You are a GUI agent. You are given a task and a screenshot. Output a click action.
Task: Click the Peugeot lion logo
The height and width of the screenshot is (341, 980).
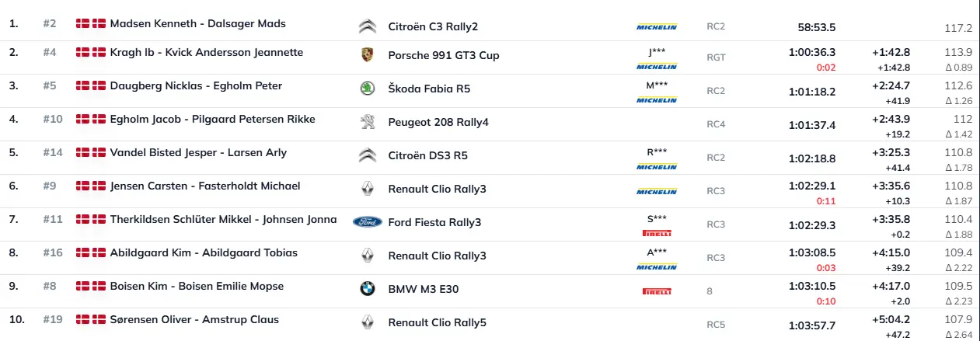[x=368, y=122]
